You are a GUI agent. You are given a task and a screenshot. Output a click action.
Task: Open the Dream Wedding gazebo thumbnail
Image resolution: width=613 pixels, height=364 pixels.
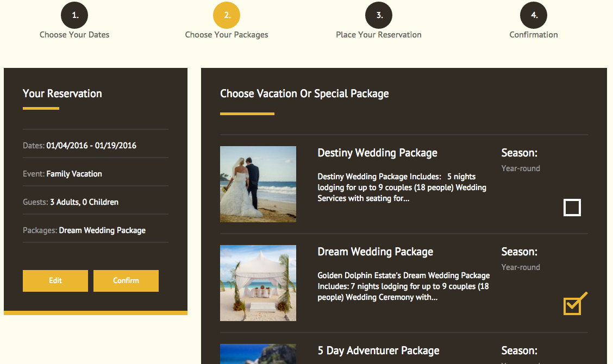[x=258, y=283]
